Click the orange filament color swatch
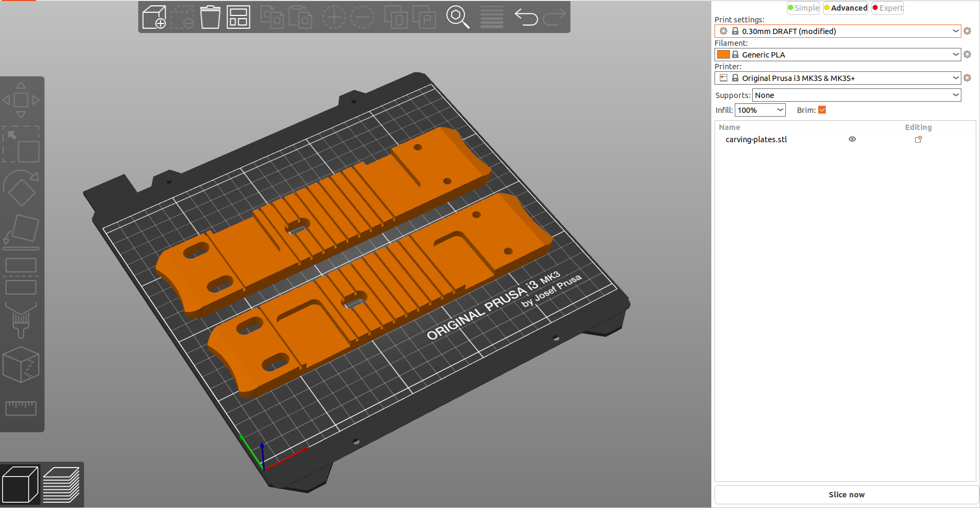 [723, 55]
